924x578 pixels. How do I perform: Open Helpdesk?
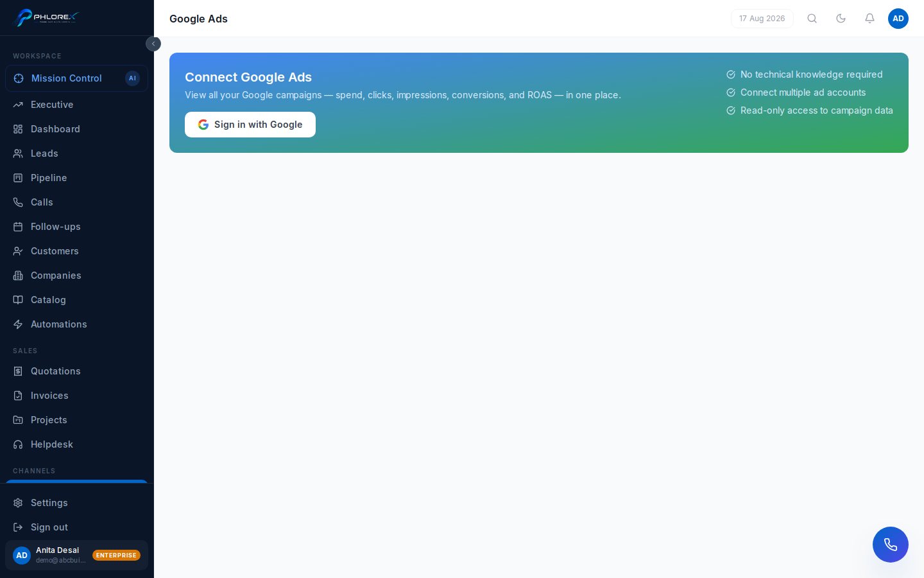76,444
